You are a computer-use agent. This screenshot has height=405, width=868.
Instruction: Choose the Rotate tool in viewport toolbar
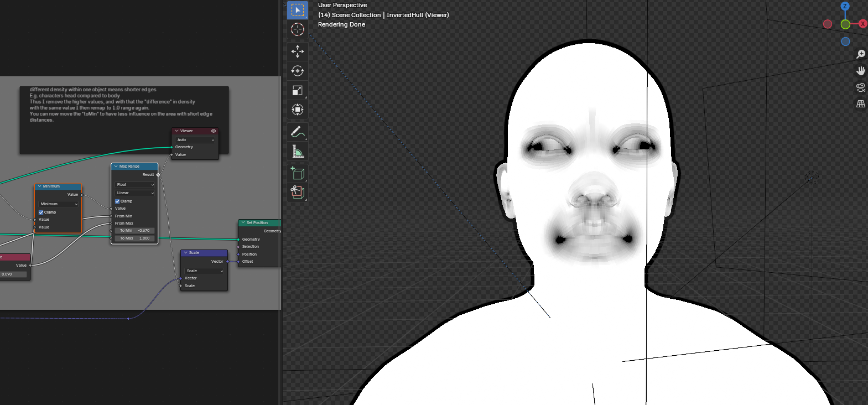[298, 71]
